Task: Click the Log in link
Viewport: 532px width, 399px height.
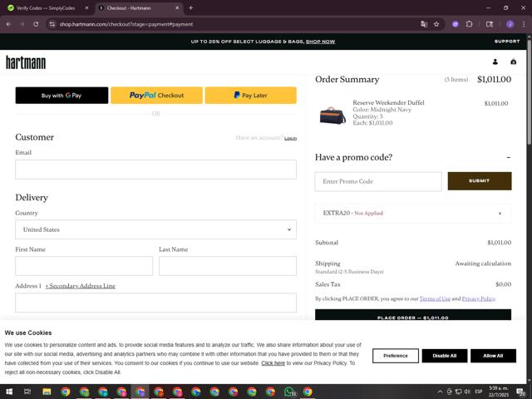Action: 290,138
